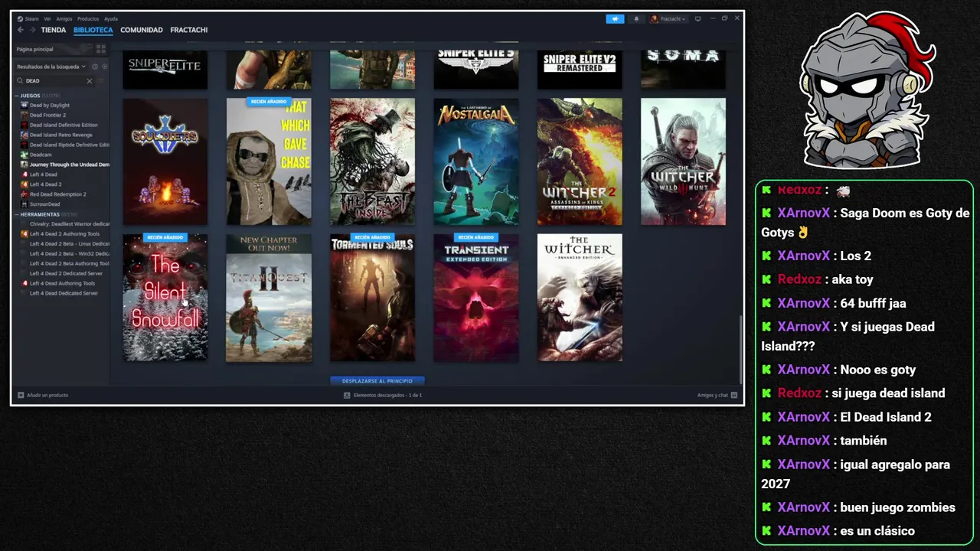Open Nostalgaia game cover
980x551 pixels.
(x=476, y=161)
